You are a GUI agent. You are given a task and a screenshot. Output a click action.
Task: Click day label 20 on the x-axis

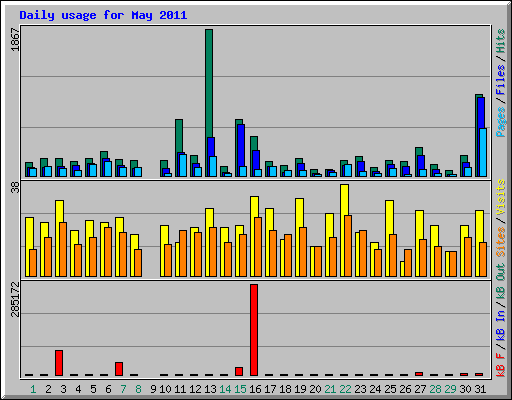(315, 389)
